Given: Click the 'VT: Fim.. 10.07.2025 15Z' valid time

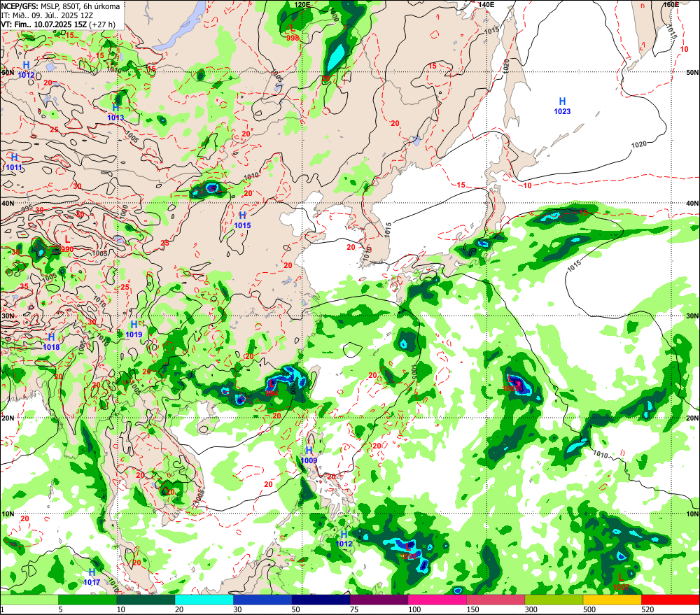Looking at the screenshot, I should pyautogui.click(x=43, y=24).
